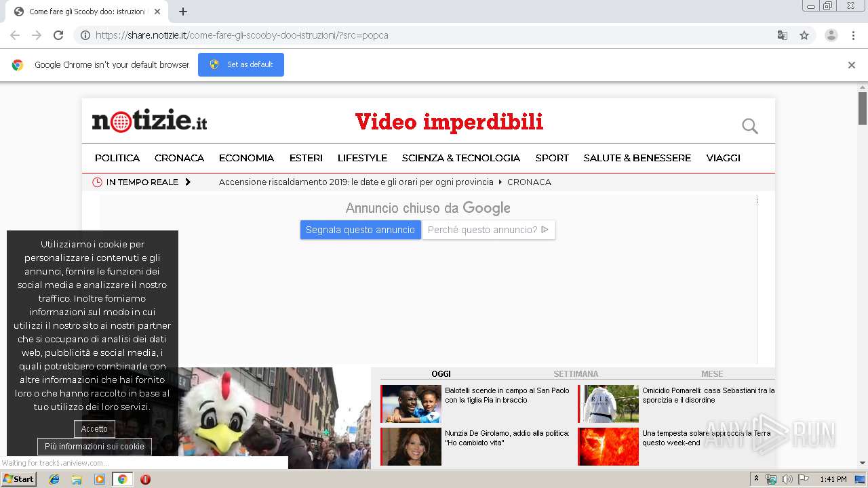Open Action Center flag icon
Screen dimensions: 868x488
click(x=804, y=479)
